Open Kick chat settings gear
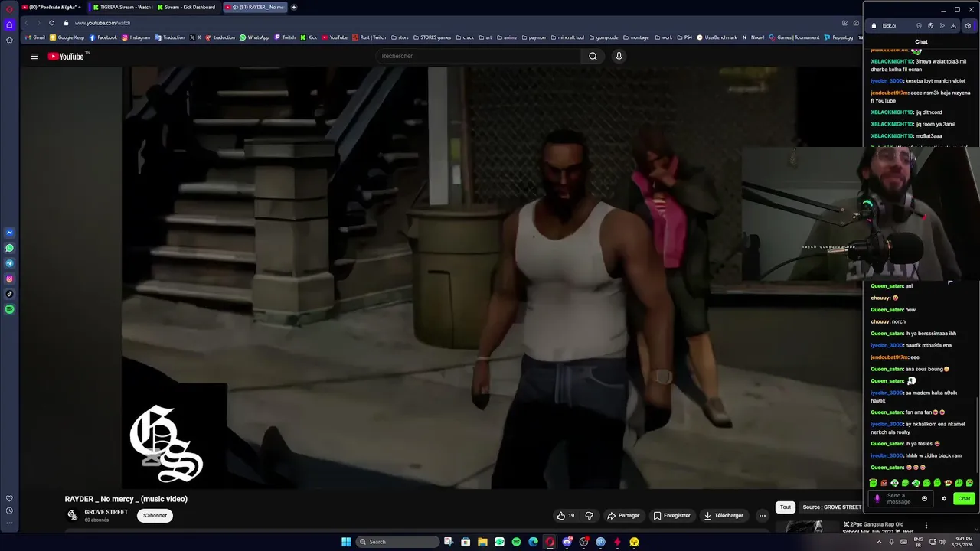 coord(944,499)
